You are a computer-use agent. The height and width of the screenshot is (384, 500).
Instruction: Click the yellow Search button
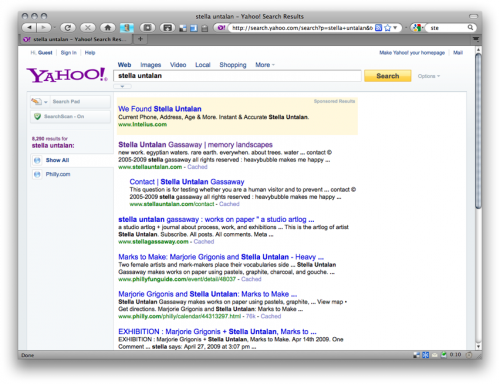[388, 76]
